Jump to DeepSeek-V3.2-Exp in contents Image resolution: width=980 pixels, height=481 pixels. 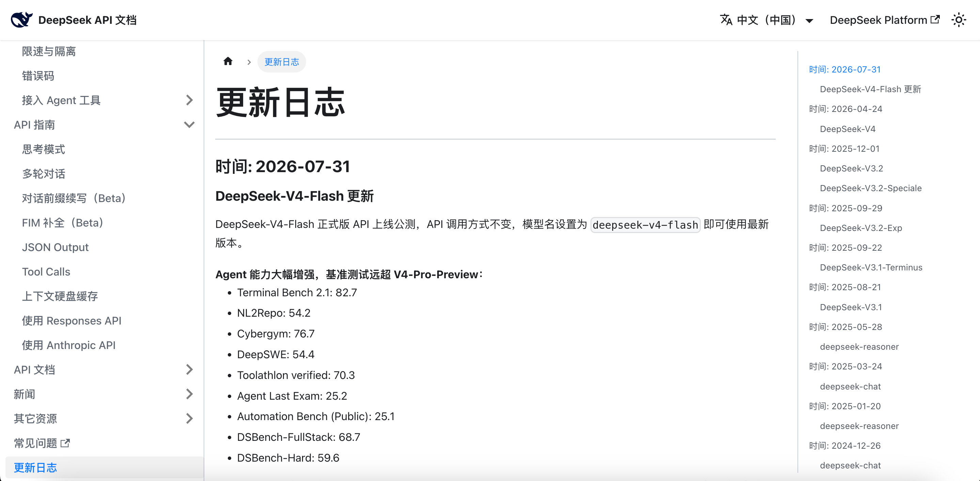pyautogui.click(x=861, y=228)
